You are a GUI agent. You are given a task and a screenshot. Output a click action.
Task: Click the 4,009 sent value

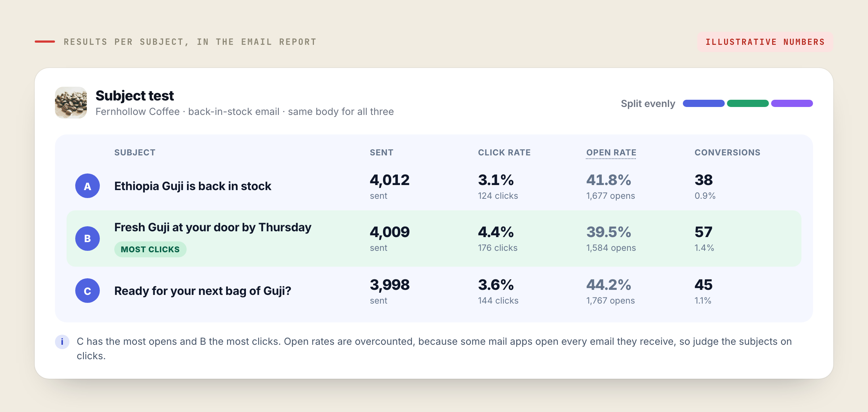(390, 232)
